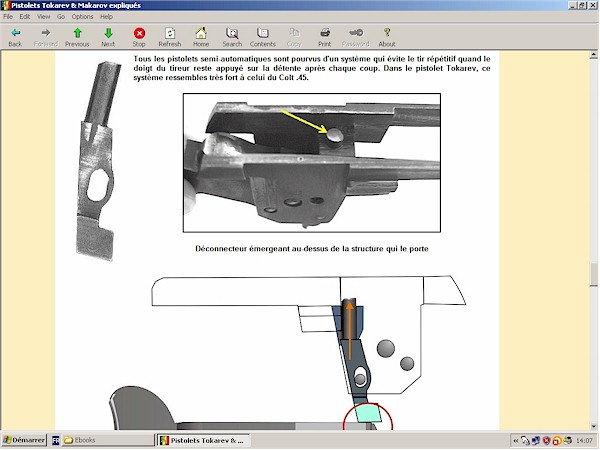Click the red shield security alert icon
Image resolution: width=600 pixels, height=450 pixels.
click(x=546, y=441)
